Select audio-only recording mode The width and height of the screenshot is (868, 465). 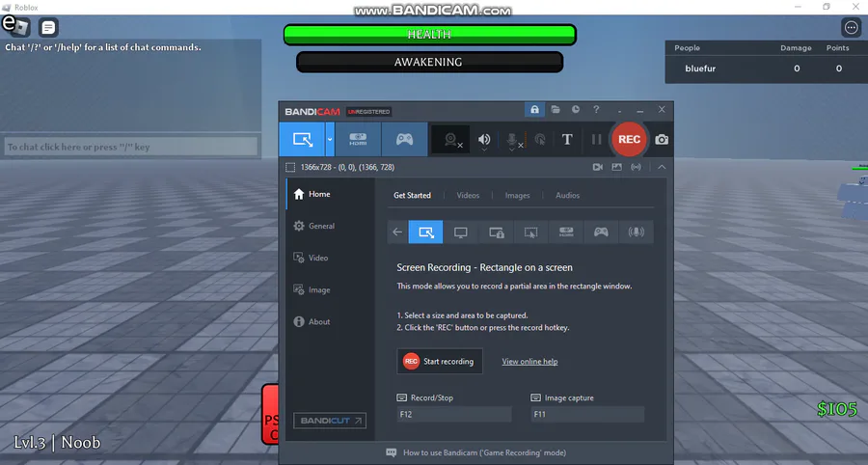(637, 232)
